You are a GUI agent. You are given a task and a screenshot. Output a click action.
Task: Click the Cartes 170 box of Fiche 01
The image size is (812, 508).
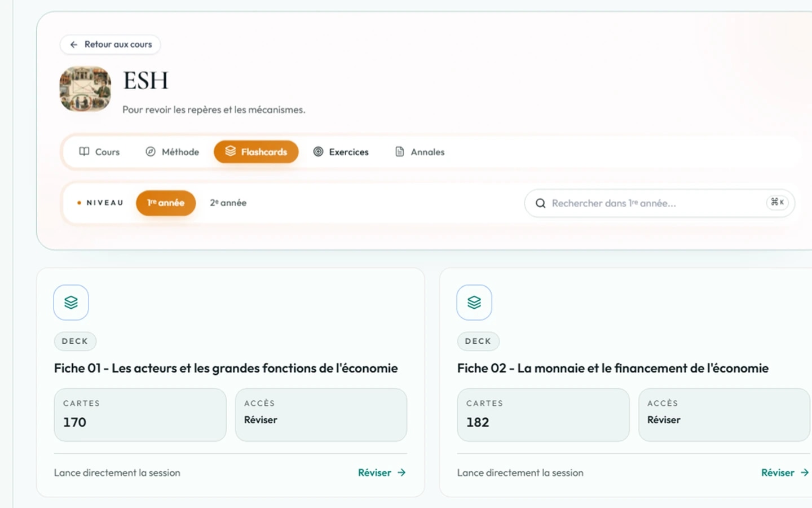click(x=140, y=415)
